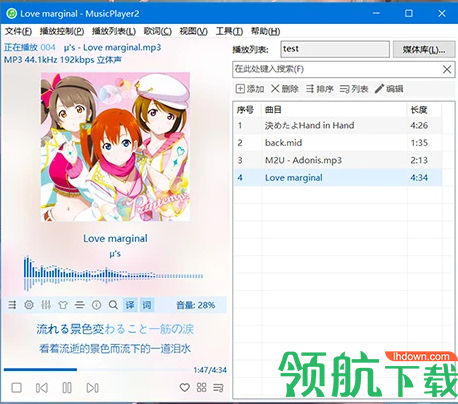Skip to next track
The image size is (458, 404).
tap(92, 388)
